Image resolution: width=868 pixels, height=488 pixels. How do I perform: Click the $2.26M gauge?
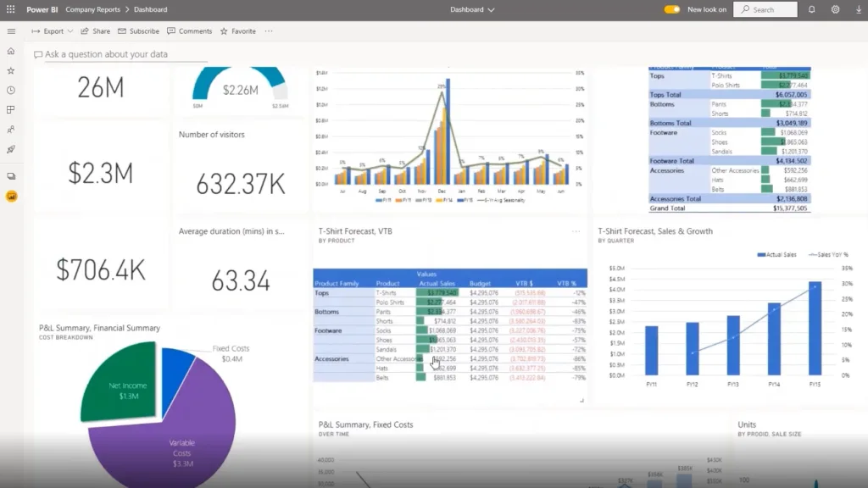pos(240,88)
